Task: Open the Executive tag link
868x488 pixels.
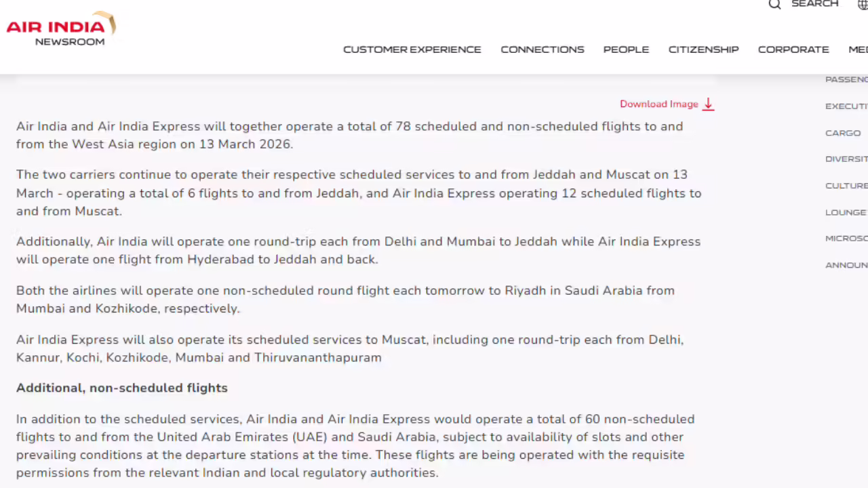Action: click(x=846, y=106)
